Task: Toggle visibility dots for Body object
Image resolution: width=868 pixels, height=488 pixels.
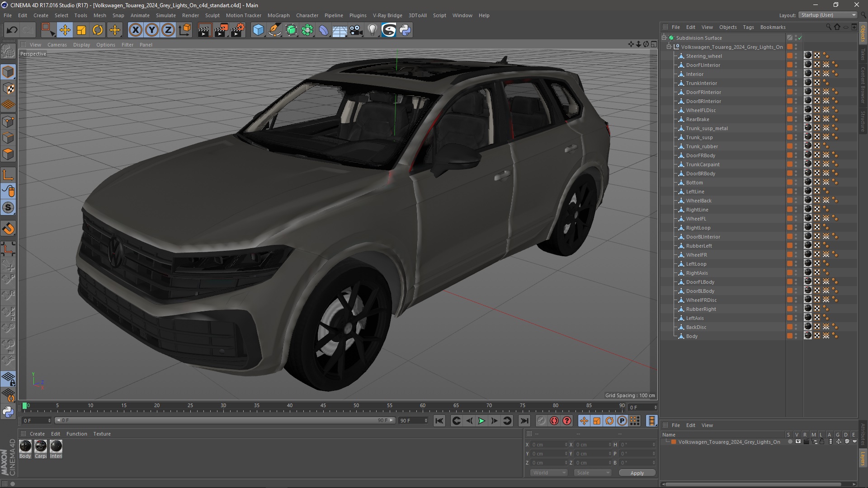Action: [796, 336]
